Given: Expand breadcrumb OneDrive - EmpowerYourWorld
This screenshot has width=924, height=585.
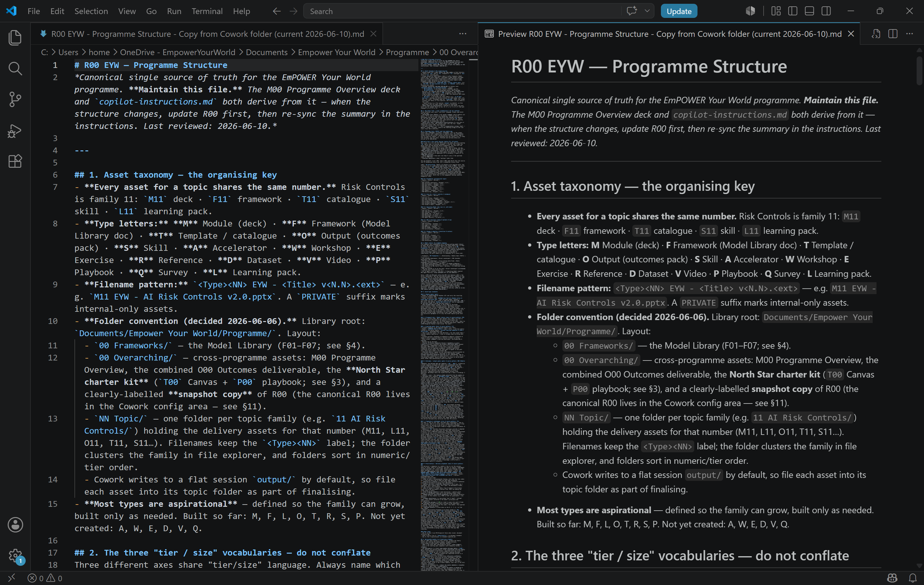Looking at the screenshot, I should [177, 52].
